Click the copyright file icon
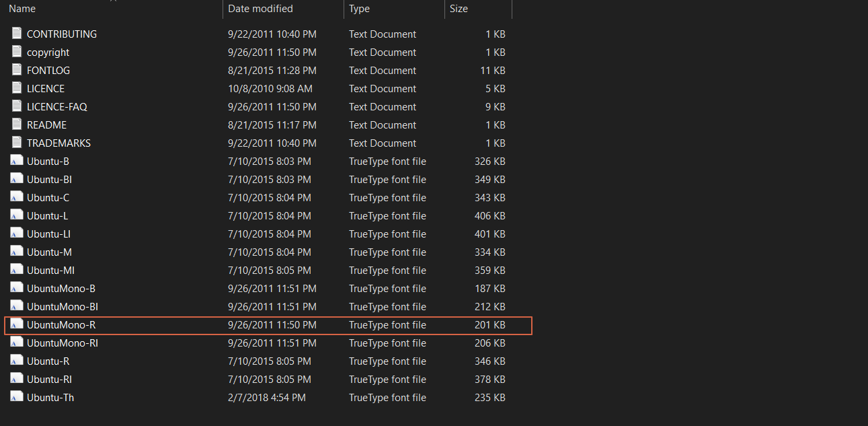 coord(17,51)
